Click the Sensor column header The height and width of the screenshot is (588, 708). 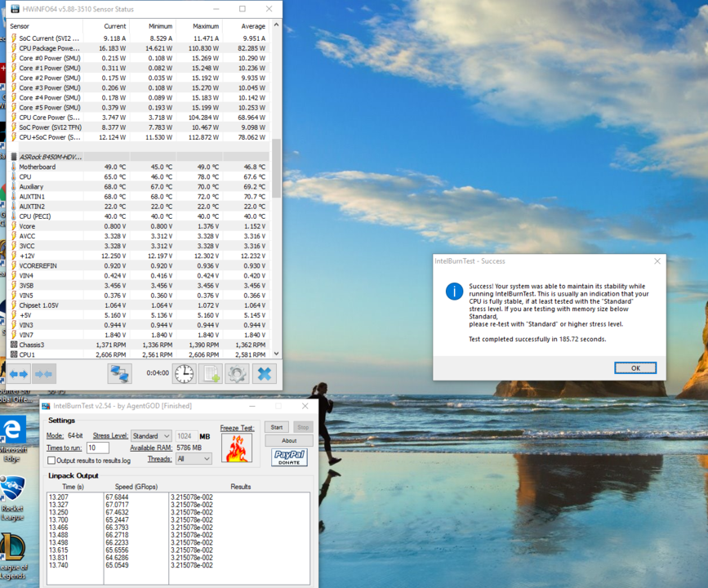(x=46, y=26)
